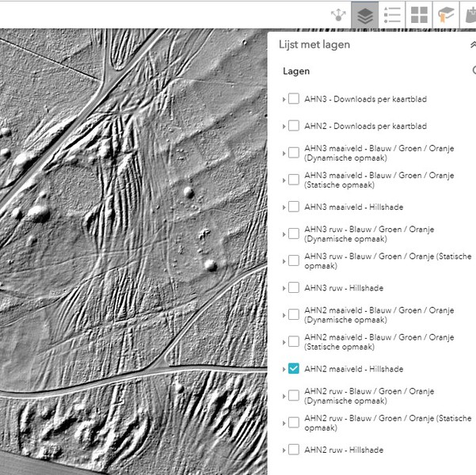Click the 'AHN3 ruw - Hillshade' layer label
476x475 pixels.
click(x=344, y=287)
